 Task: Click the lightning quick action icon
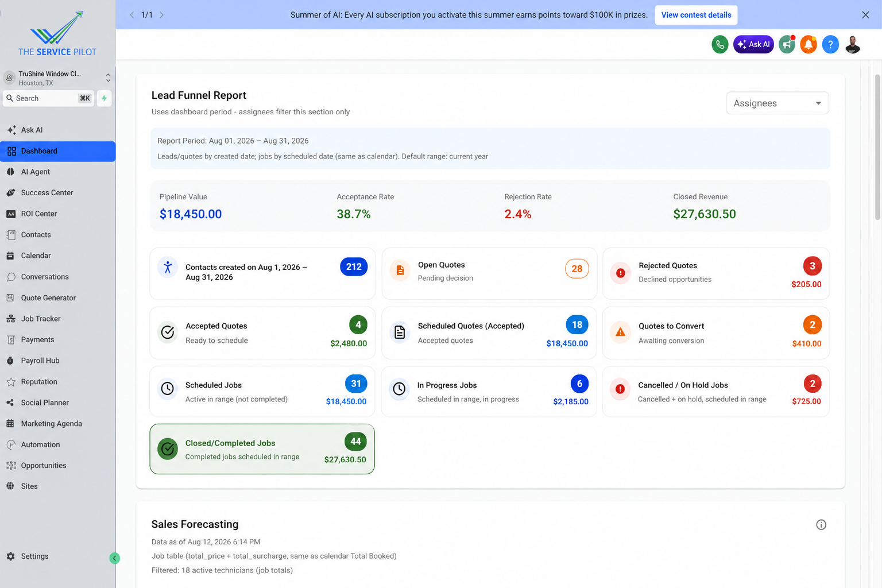click(x=104, y=98)
